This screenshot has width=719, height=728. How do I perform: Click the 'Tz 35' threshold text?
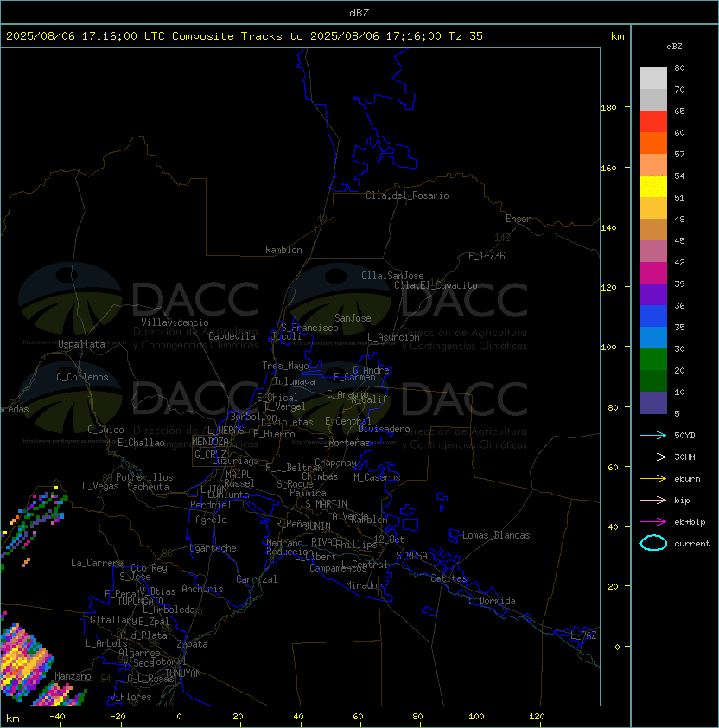coord(466,36)
